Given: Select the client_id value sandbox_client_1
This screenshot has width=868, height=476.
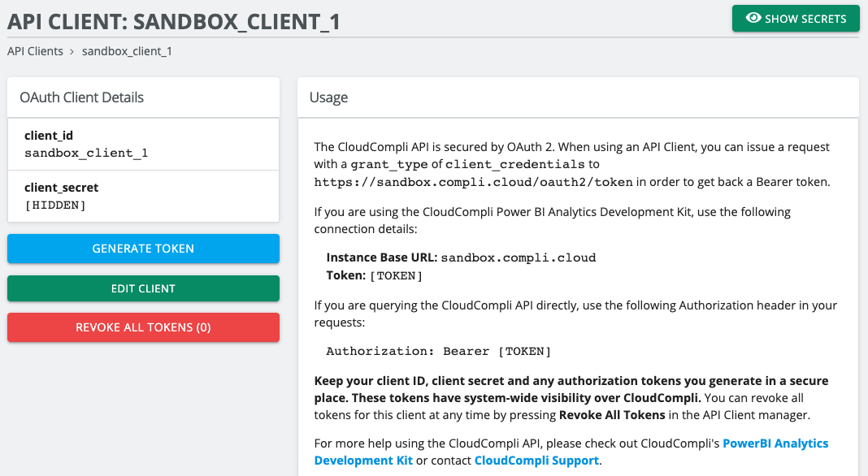Looking at the screenshot, I should click(86, 154).
